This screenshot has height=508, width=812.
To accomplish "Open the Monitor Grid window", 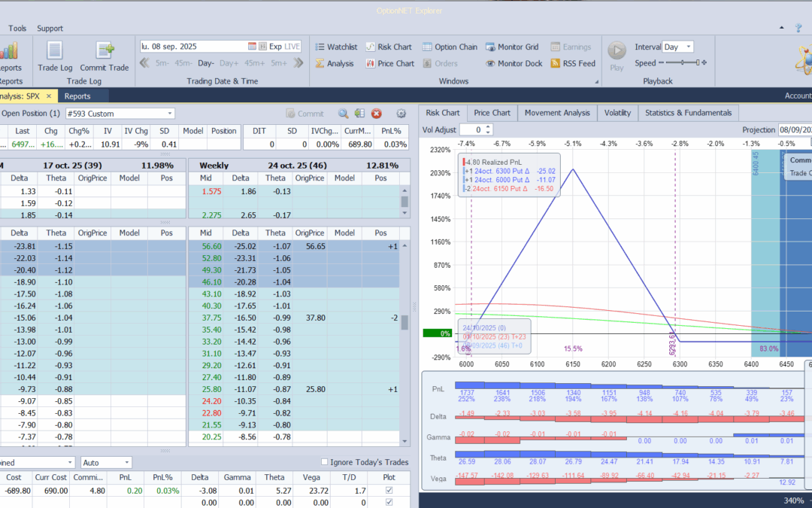I will pyautogui.click(x=512, y=47).
